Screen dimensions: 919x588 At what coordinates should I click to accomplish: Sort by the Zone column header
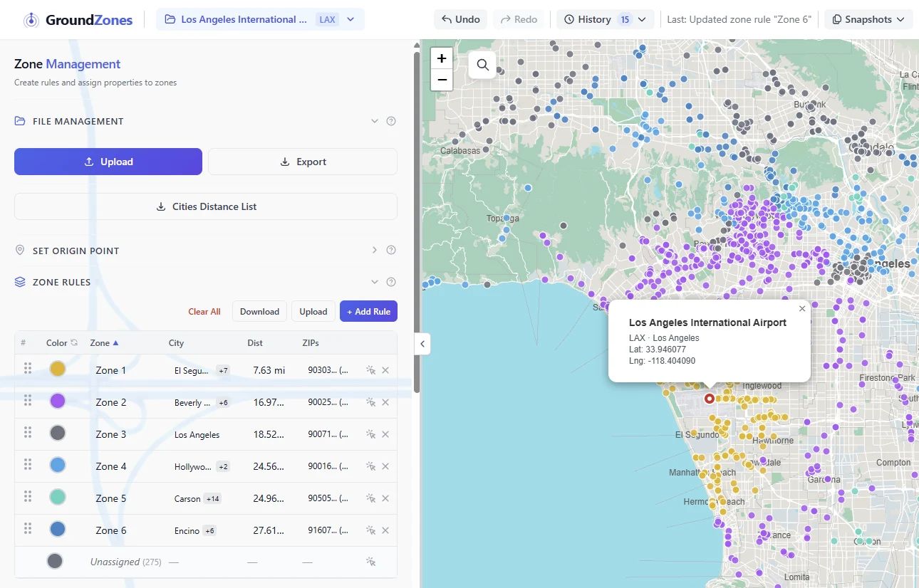point(104,342)
